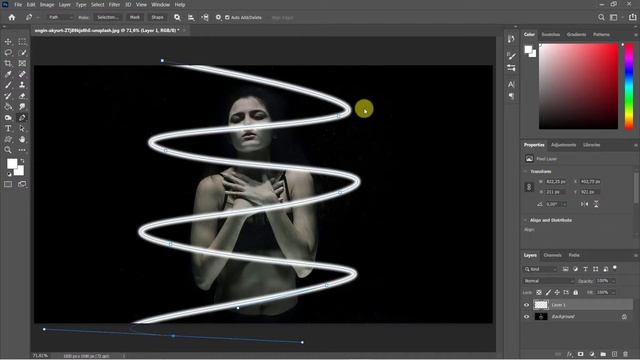Open the layer blending mode Normal dropdown

click(548, 281)
